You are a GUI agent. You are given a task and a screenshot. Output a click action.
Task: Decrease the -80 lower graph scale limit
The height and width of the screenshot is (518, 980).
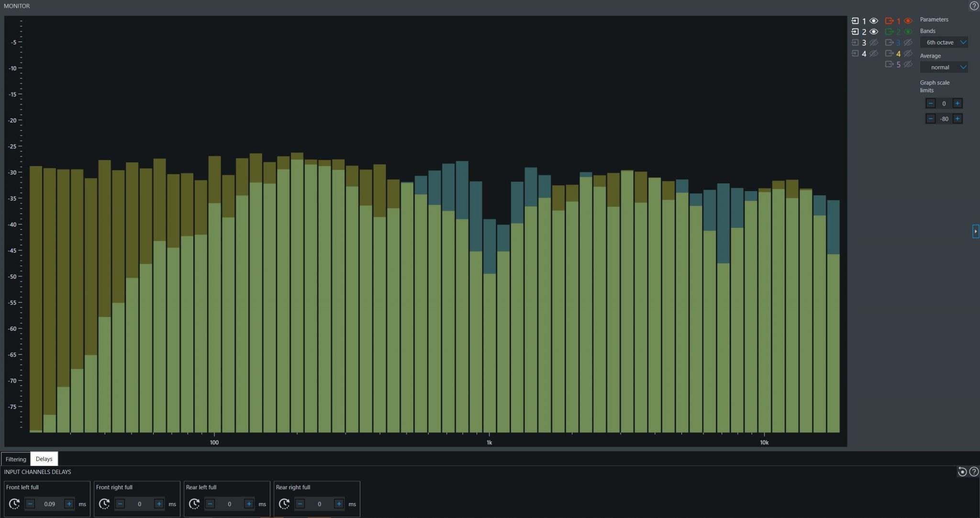930,119
